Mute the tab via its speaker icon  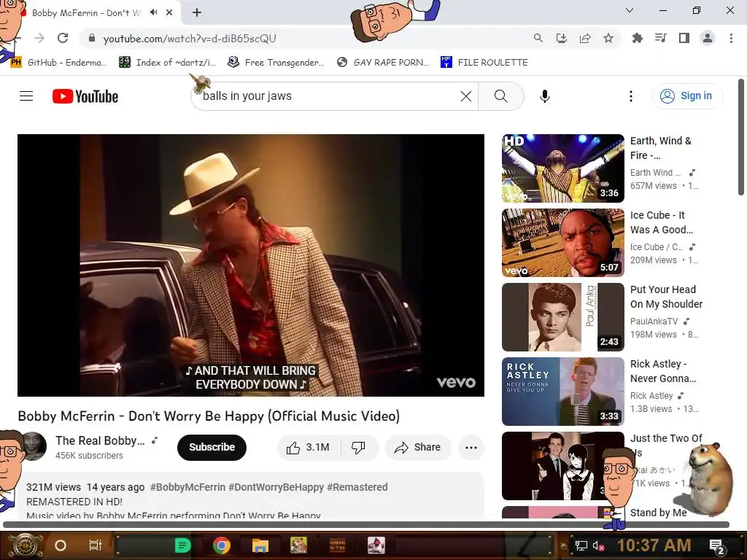[153, 12]
